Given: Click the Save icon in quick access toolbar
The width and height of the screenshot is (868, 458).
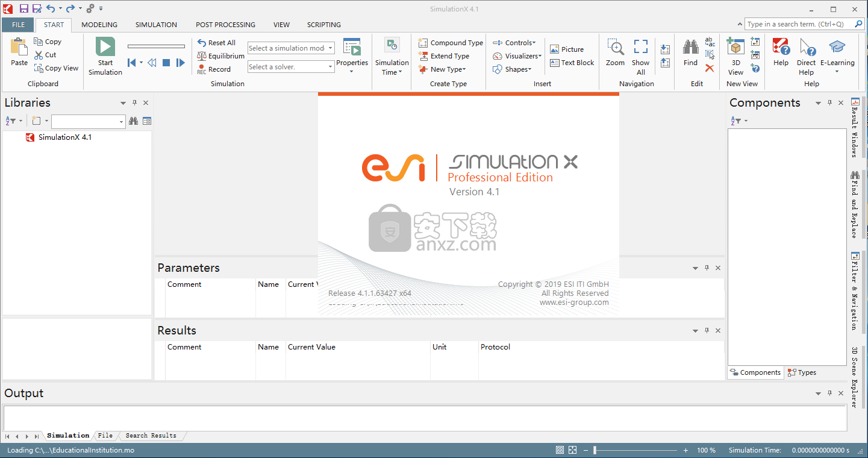Looking at the screenshot, I should pos(24,8).
